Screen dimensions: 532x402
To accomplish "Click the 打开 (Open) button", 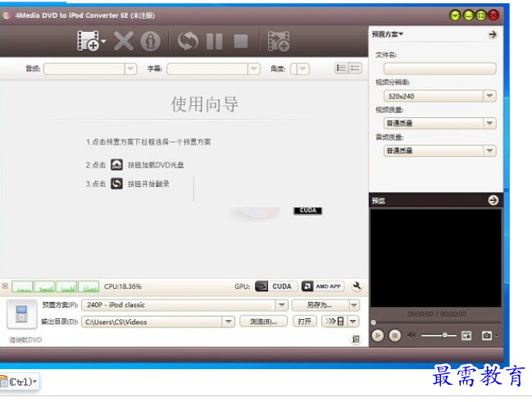I will (x=305, y=322).
